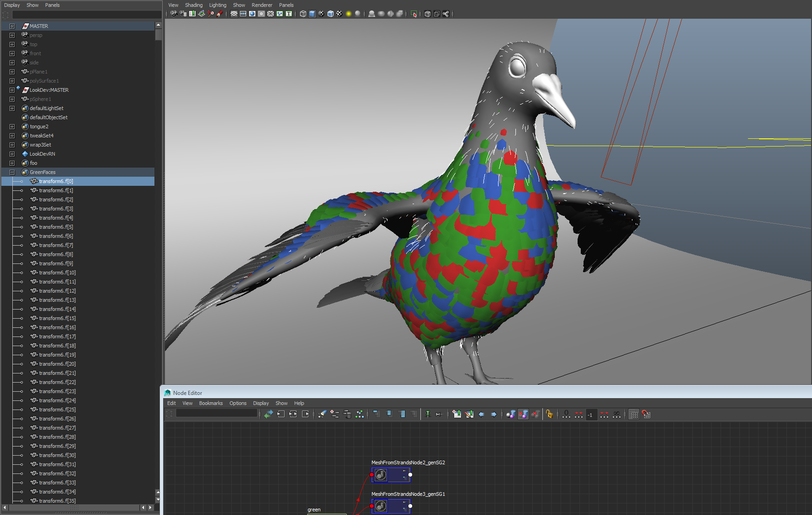The image size is (812, 515).
Task: Enable use all lights yellow bulb icon
Action: click(349, 14)
